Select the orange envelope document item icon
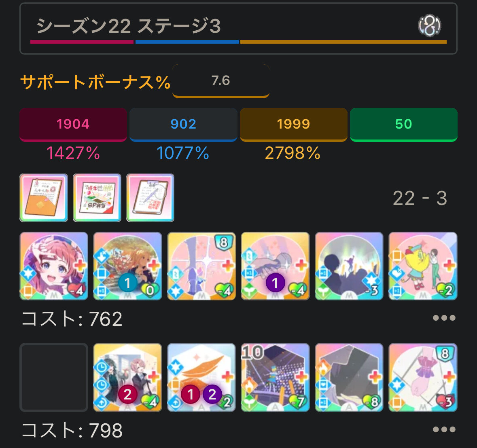This screenshot has height=448, width=477. [44, 198]
